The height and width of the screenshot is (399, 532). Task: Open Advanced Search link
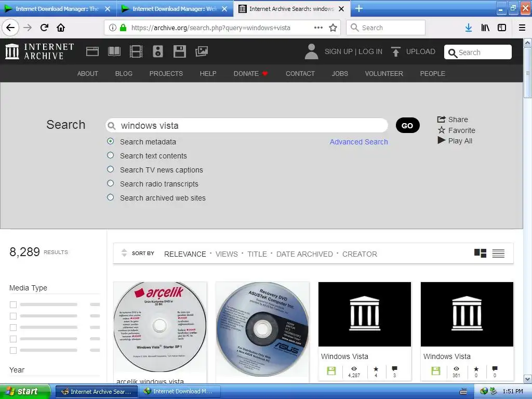tap(358, 142)
